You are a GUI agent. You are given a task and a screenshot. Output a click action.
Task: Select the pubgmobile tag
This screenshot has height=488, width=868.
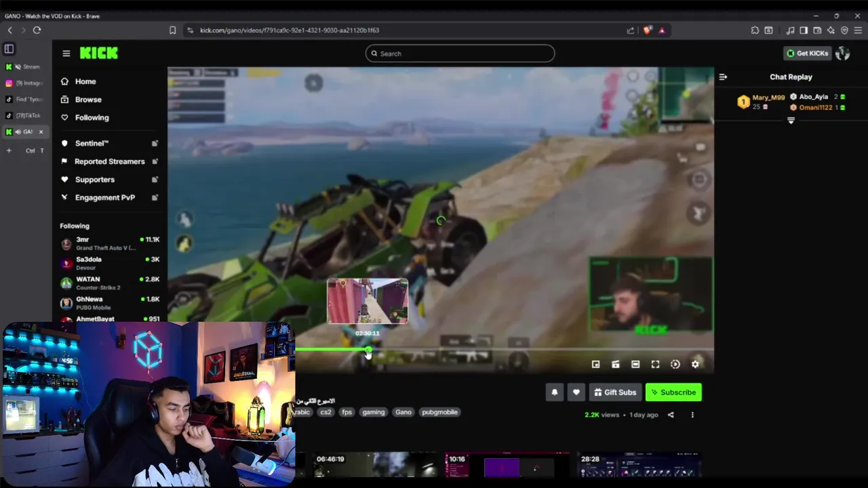coord(439,412)
